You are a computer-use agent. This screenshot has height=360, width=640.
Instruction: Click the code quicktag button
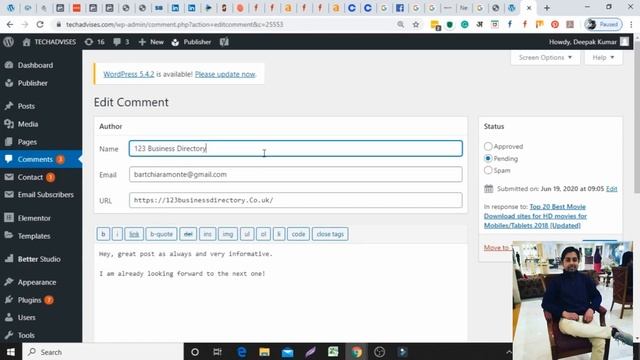298,234
